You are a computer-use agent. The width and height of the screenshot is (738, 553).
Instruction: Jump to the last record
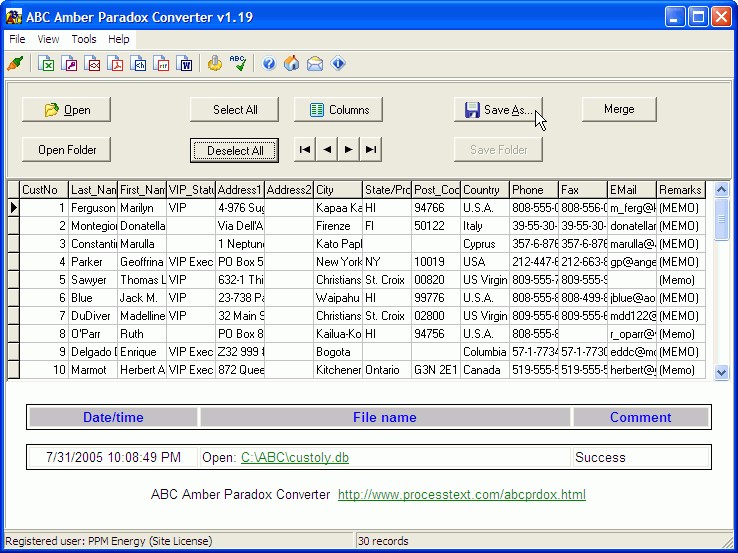(x=371, y=150)
